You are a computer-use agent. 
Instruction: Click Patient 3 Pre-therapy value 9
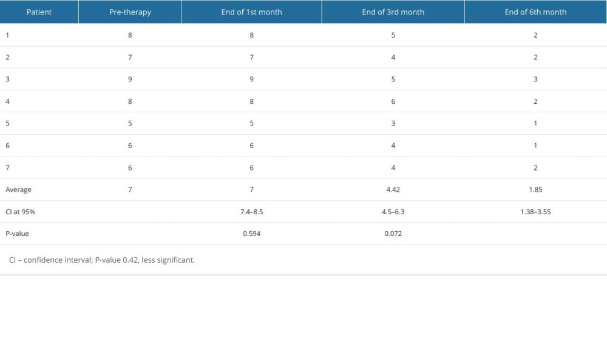tap(130, 79)
